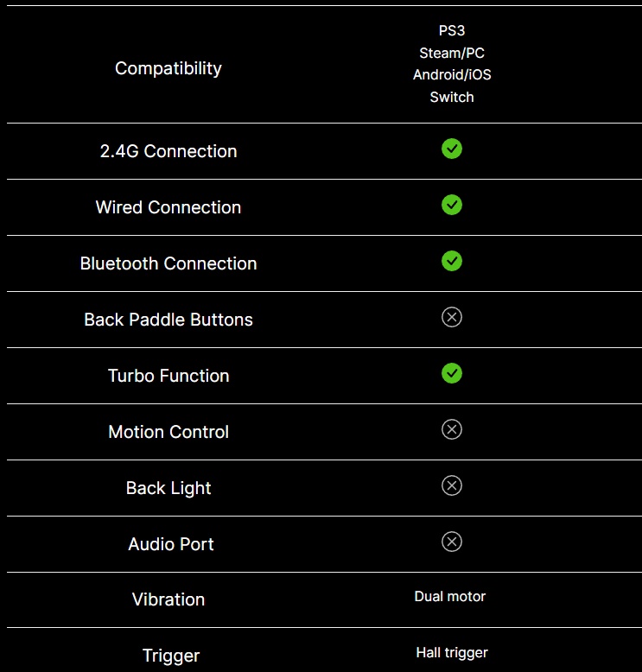Click the X icon for Back Paddle Buttons
Screen dimensions: 642x672
452,317
